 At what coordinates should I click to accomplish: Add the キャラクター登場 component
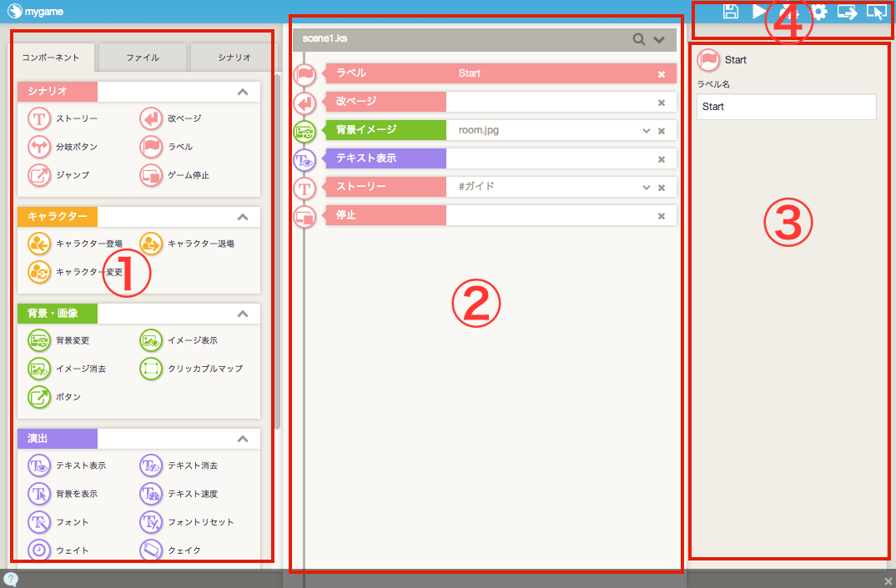[x=39, y=244]
